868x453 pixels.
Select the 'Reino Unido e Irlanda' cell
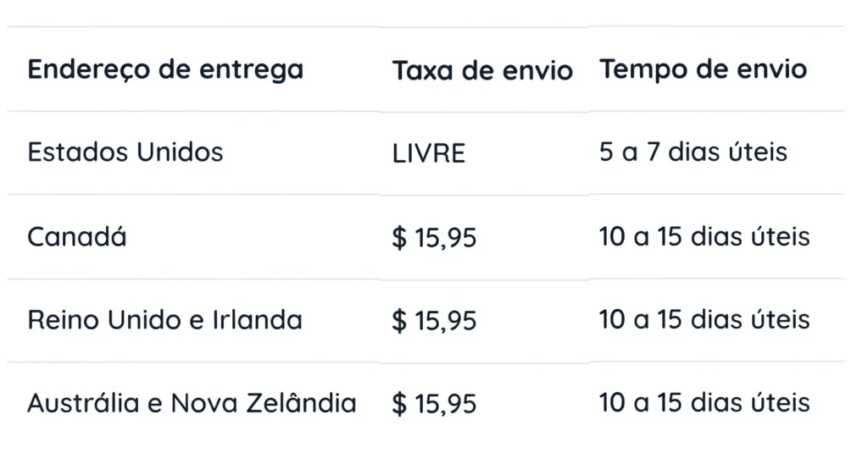click(x=164, y=320)
